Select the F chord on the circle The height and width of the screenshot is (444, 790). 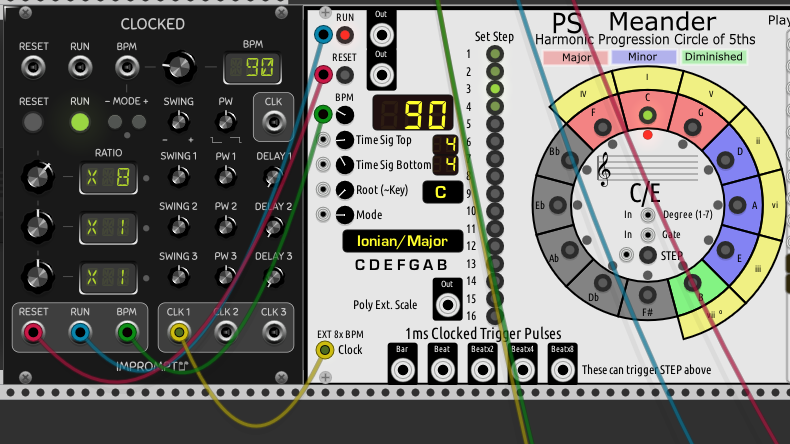click(603, 127)
